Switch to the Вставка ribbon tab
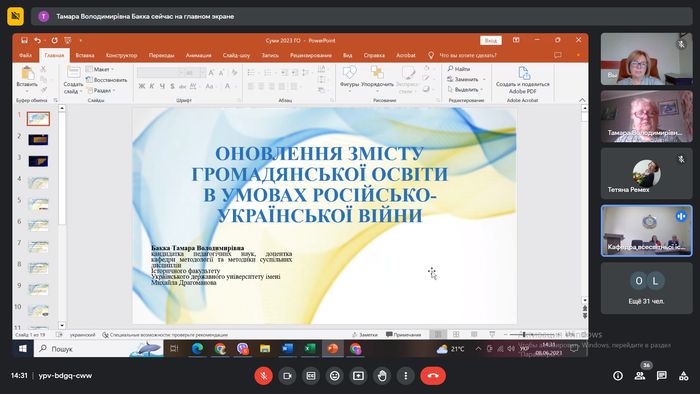Image resolution: width=700 pixels, height=394 pixels. point(85,55)
